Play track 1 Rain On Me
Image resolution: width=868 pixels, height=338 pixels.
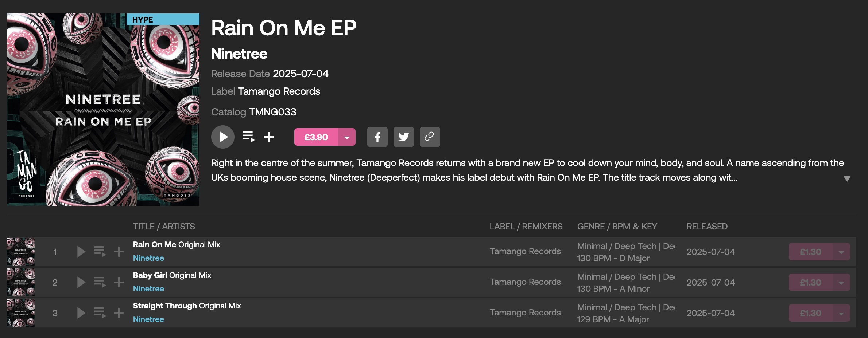coord(81,252)
